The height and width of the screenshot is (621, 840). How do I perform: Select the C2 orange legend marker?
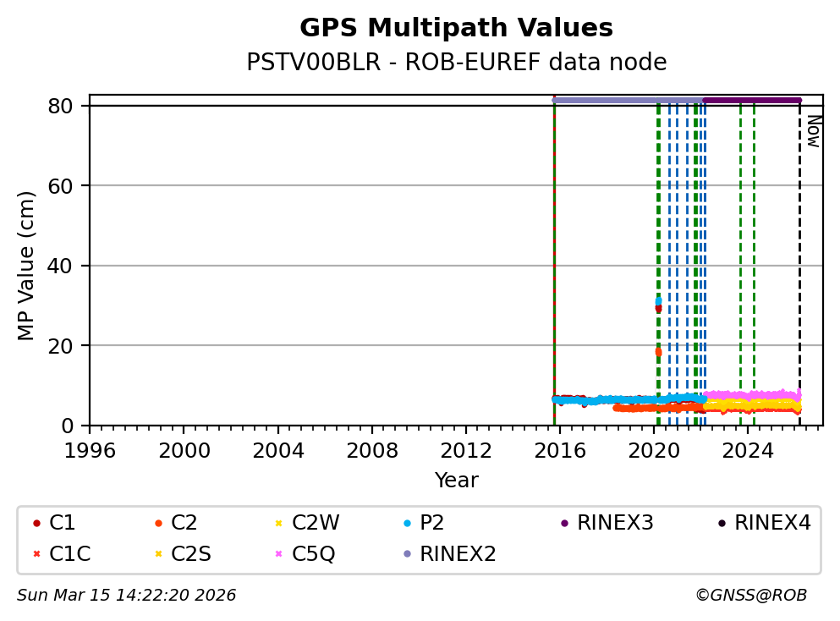(x=157, y=524)
